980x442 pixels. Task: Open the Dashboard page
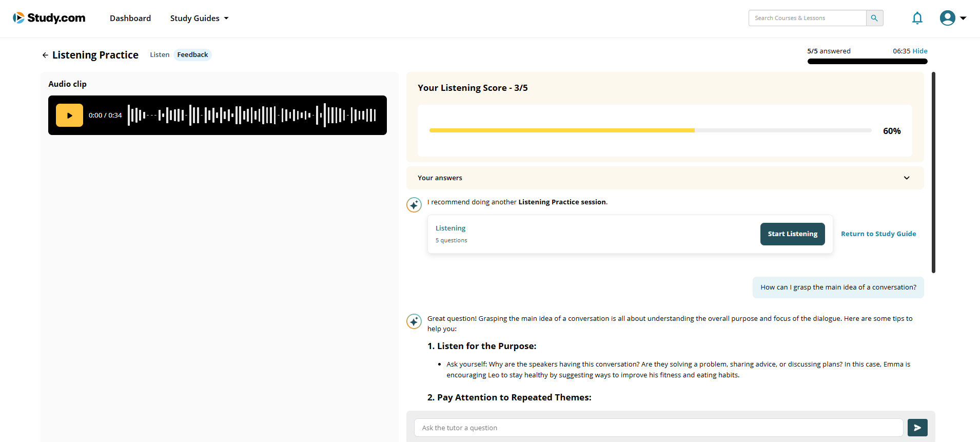coord(130,18)
